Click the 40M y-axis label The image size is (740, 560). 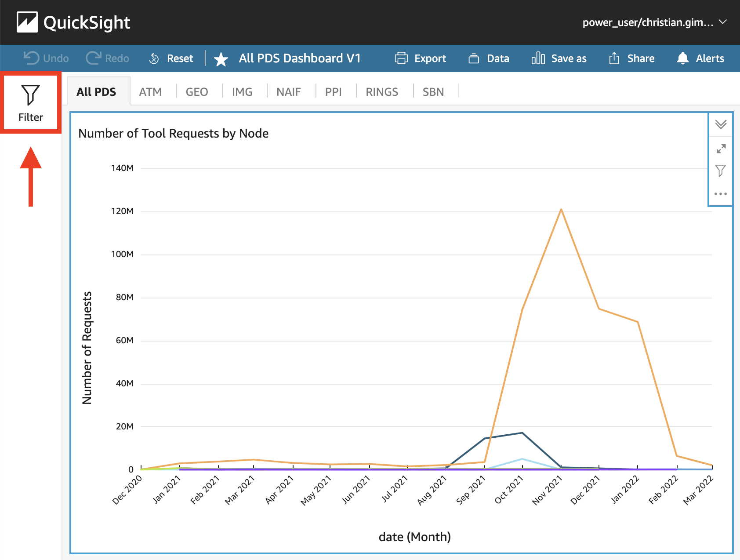pyautogui.click(x=125, y=383)
